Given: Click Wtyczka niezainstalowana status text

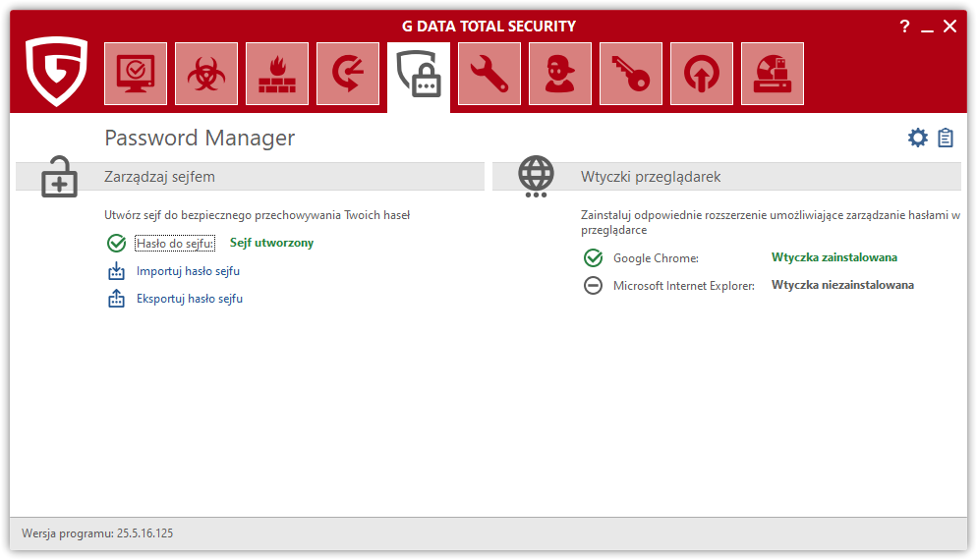Looking at the screenshot, I should pyautogui.click(x=842, y=285).
